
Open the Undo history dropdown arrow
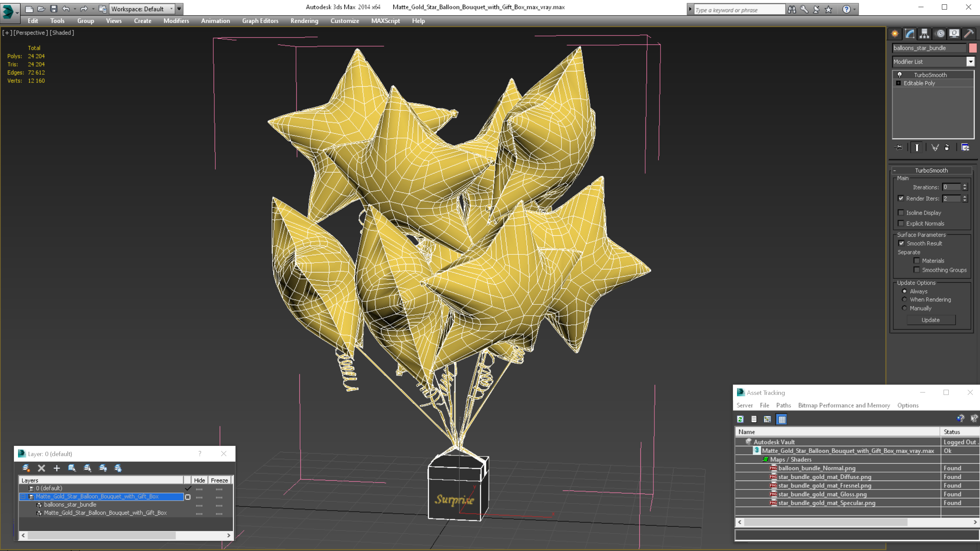click(x=75, y=9)
